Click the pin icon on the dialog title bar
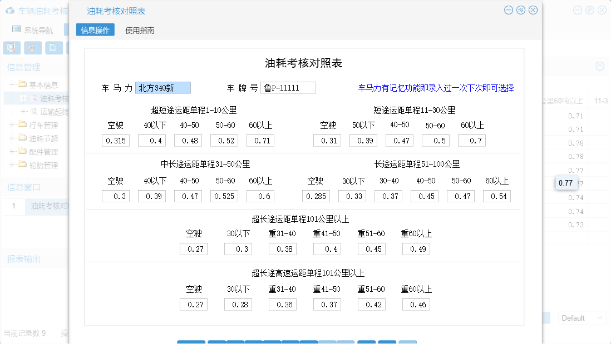Screen dimensions: 611x364 [521, 10]
